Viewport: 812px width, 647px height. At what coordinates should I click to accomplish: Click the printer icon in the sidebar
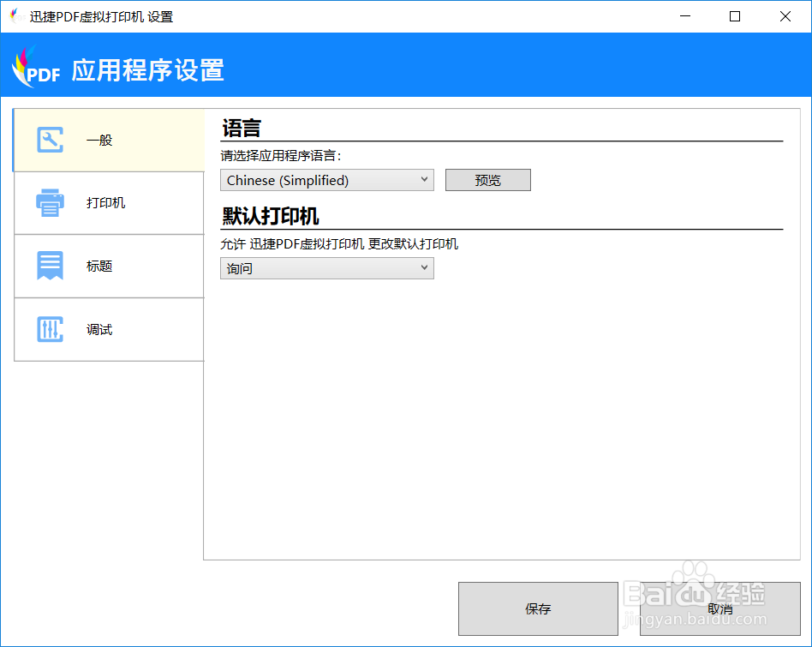[51, 202]
